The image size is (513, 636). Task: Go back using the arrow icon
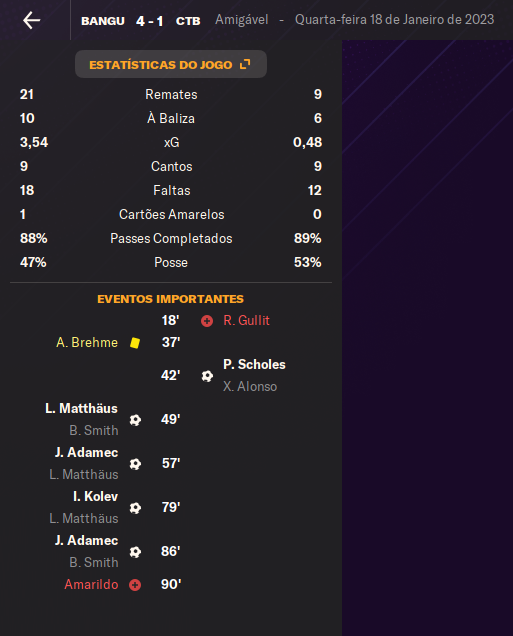(32, 20)
